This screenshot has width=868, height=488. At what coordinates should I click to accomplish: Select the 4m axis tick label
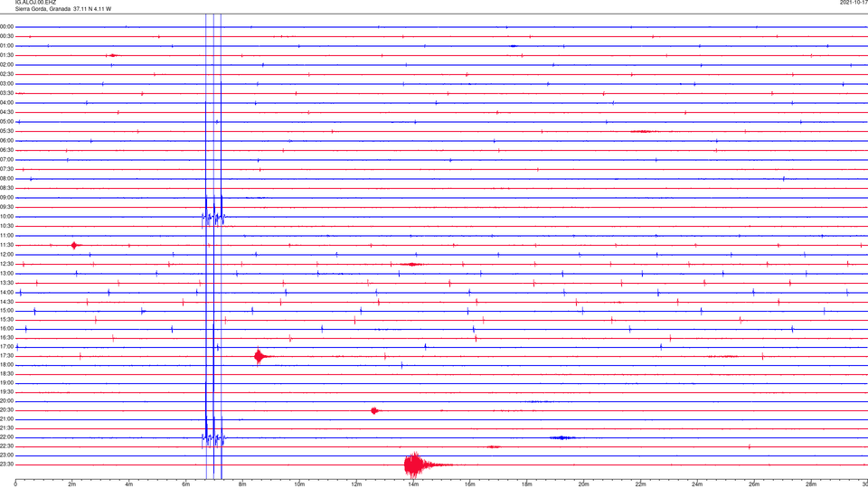point(129,484)
